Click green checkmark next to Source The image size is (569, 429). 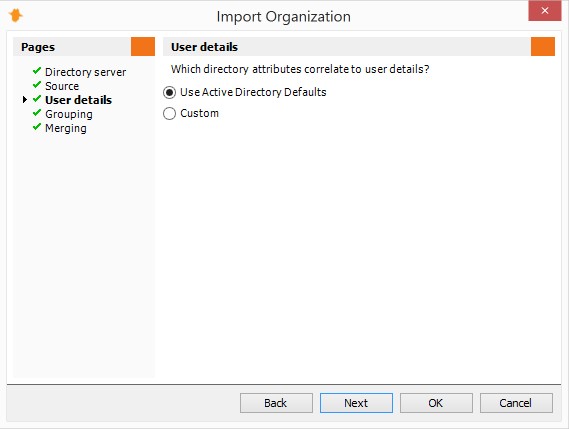[x=37, y=85]
